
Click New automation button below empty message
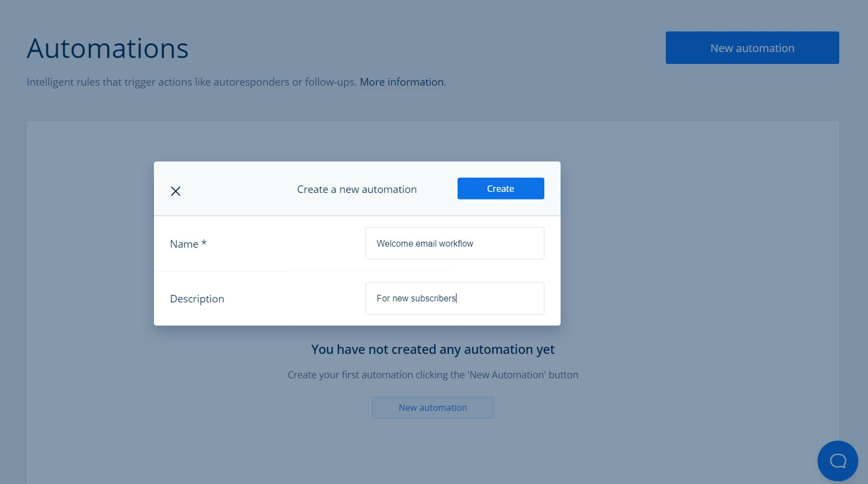[433, 408]
